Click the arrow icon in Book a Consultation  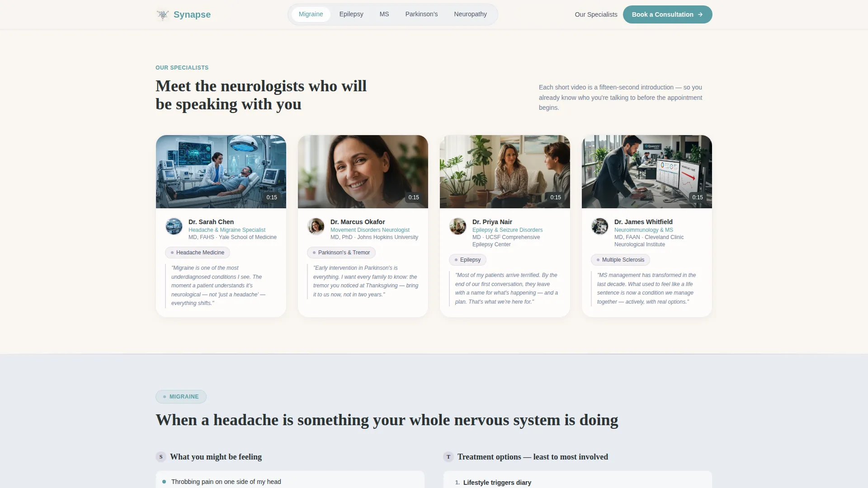(x=700, y=14)
